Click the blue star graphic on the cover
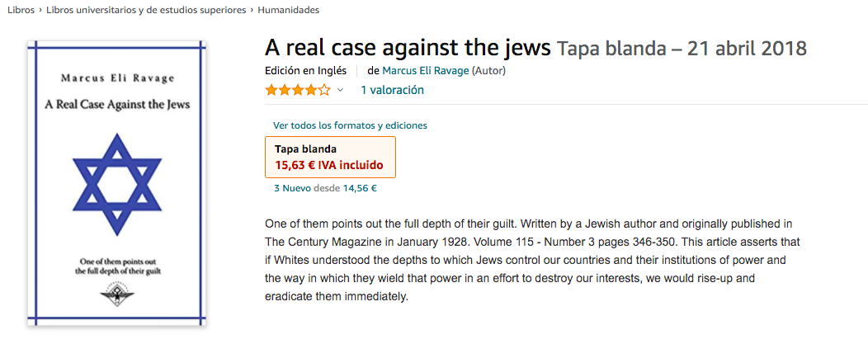 pyautogui.click(x=116, y=183)
